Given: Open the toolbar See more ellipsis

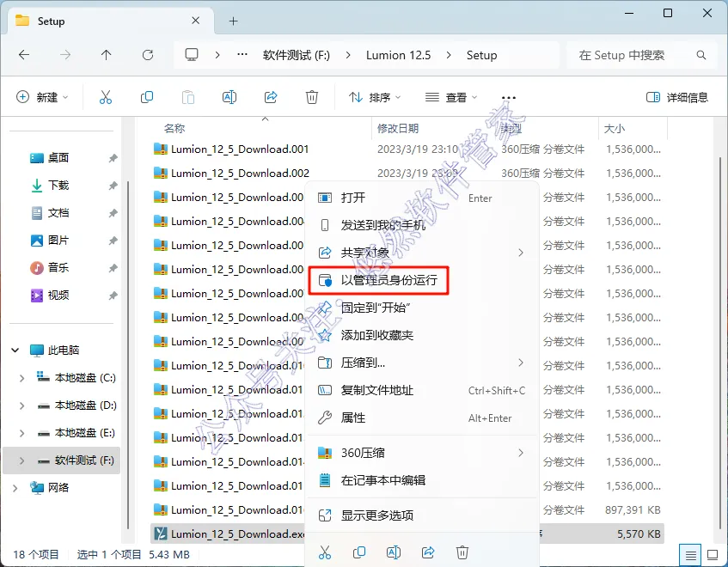Looking at the screenshot, I should pos(509,98).
